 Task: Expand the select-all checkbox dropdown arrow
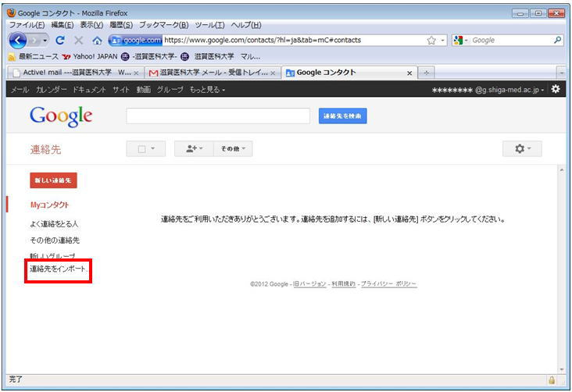coord(153,148)
